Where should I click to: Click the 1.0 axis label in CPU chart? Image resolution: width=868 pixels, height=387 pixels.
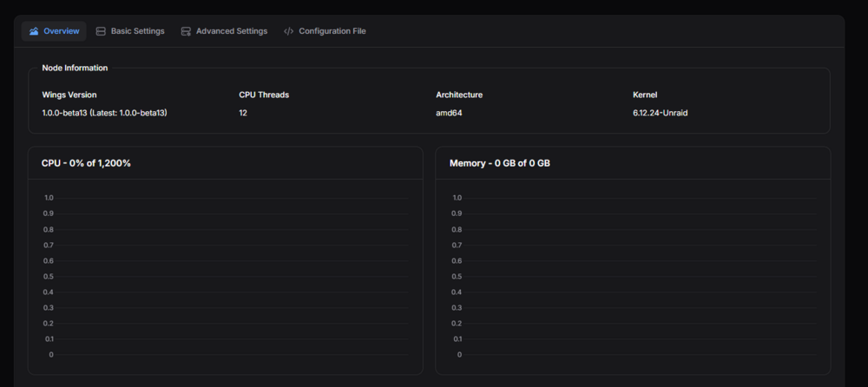tap(49, 198)
